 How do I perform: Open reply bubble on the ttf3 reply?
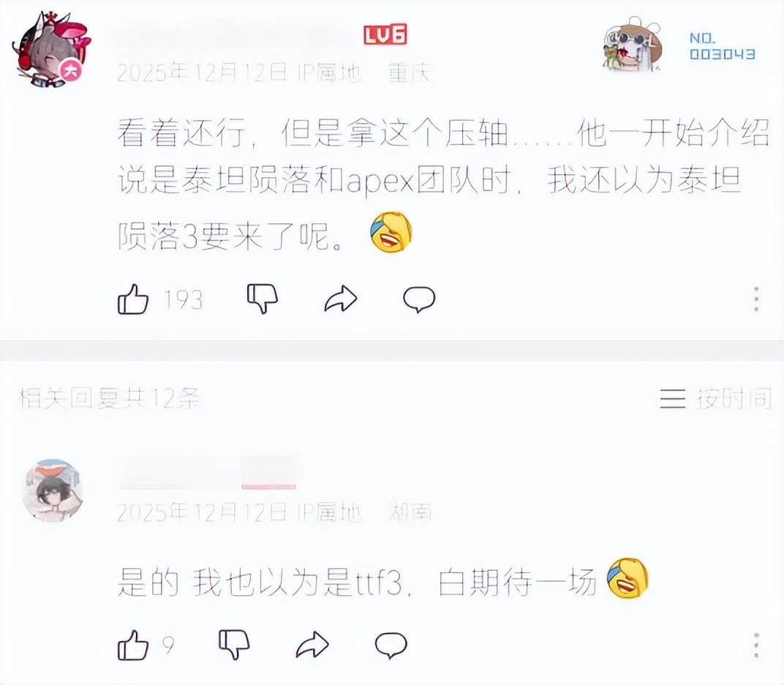point(391,645)
